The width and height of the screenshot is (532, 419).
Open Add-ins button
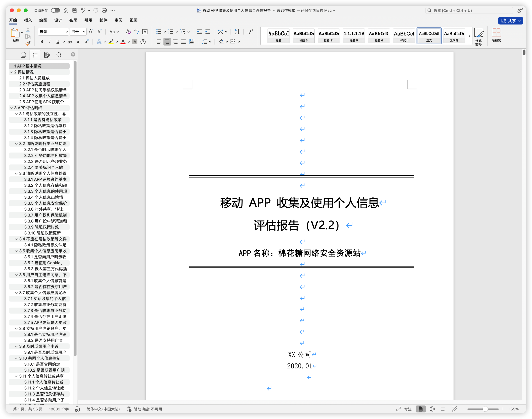coord(496,35)
